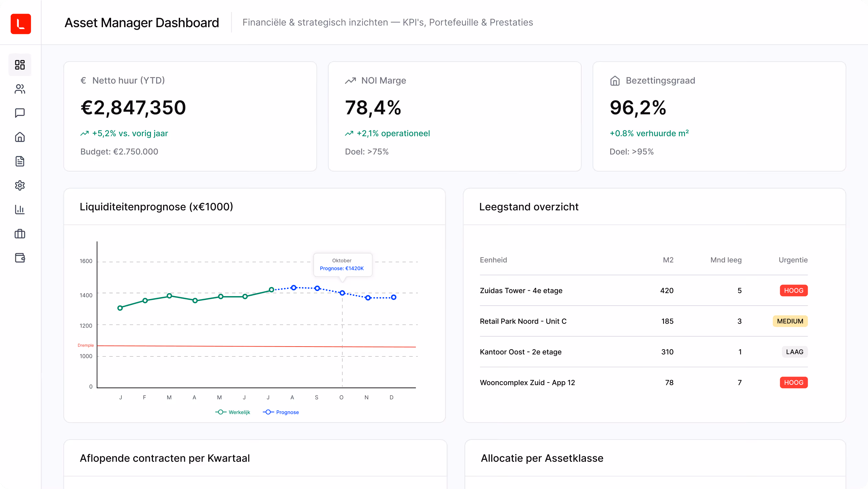This screenshot has height=489, width=868.
Task: Click the Financiële & strategisch inzichten subtitle
Action: 387,22
